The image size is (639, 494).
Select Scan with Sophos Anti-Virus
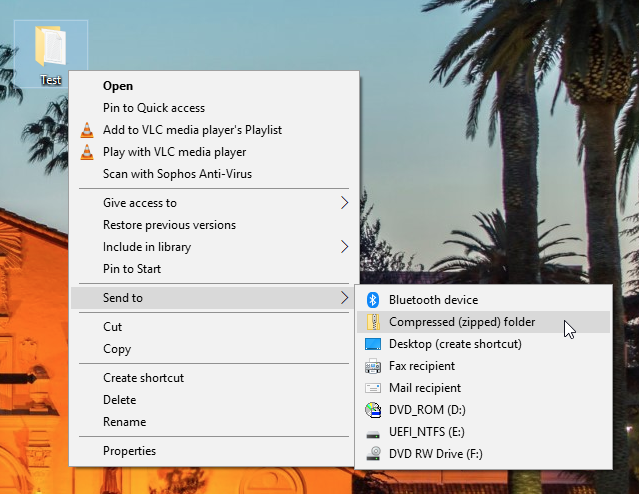coord(177,174)
